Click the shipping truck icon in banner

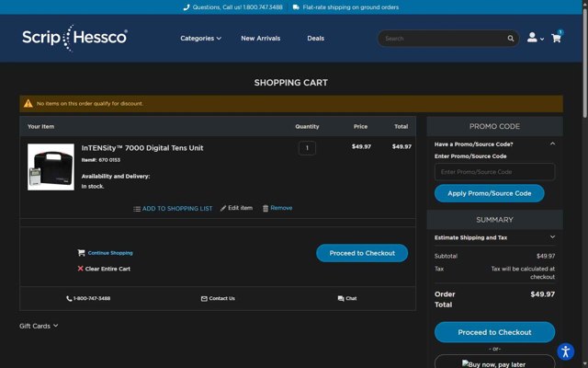(x=296, y=7)
